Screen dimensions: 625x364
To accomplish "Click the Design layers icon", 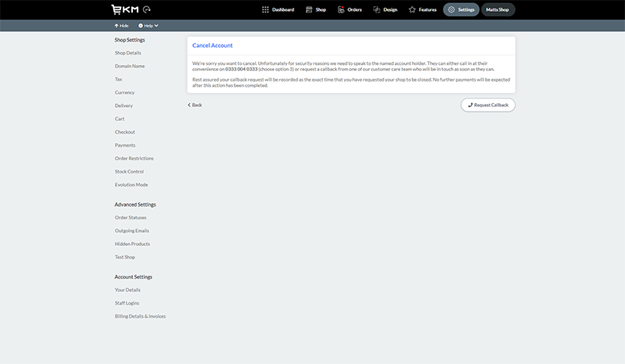I will click(x=377, y=9).
